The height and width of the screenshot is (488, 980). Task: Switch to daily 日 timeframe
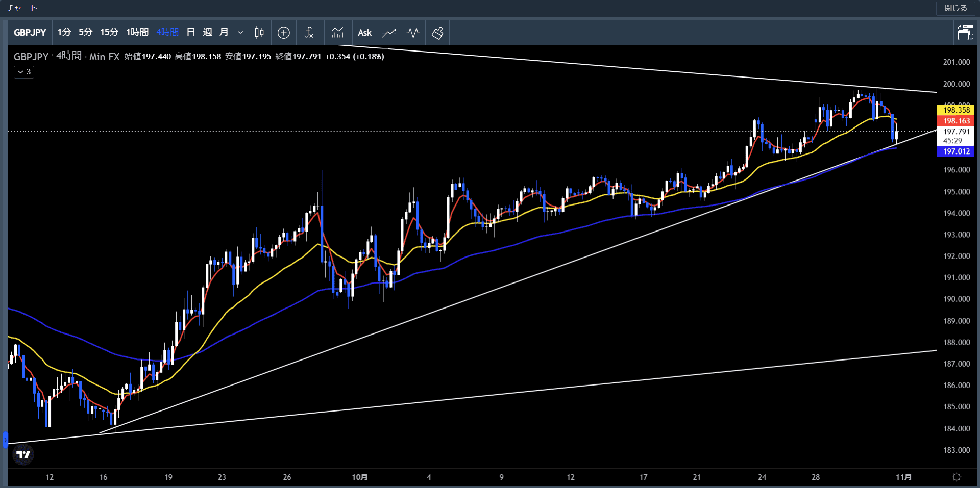click(191, 33)
